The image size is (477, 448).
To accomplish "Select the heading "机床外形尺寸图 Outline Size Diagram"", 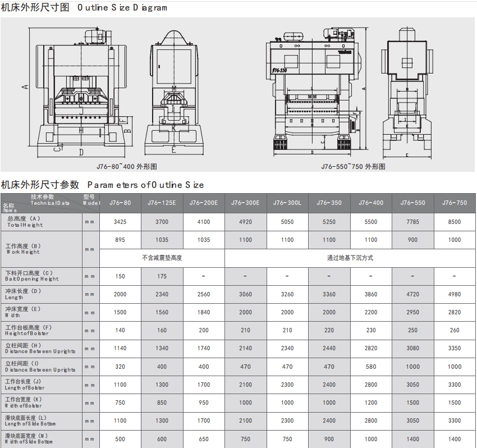I will (x=84, y=7).
